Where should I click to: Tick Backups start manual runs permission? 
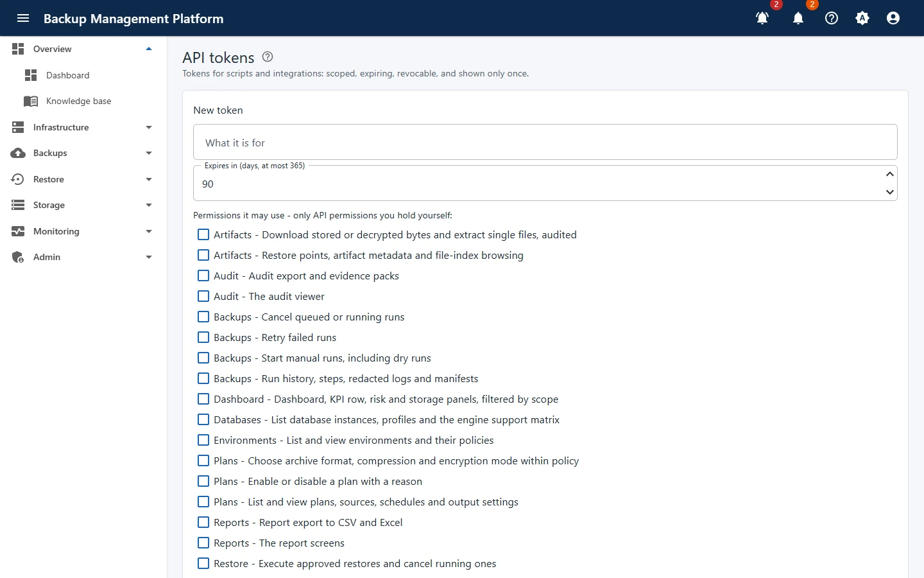click(x=203, y=358)
